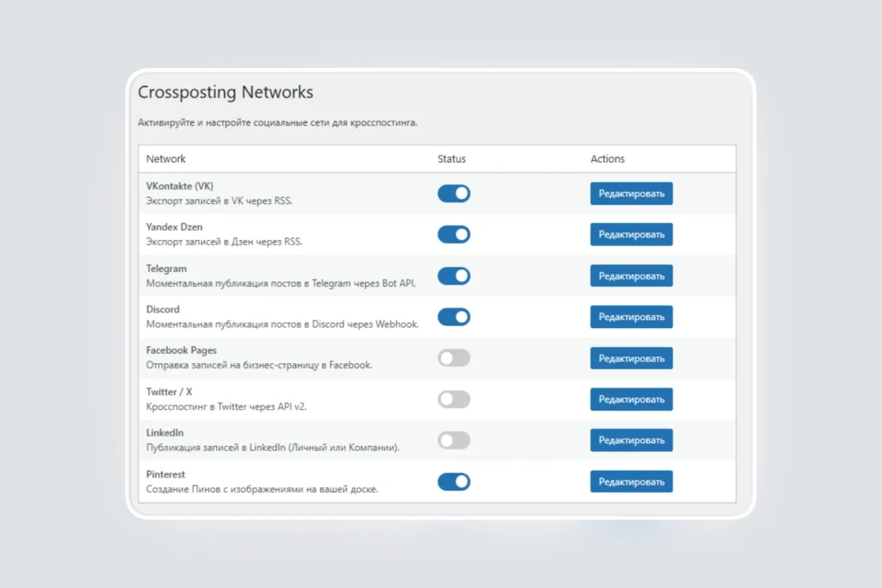
Task: Click the Telegram Bot API description text
Action: point(282,283)
